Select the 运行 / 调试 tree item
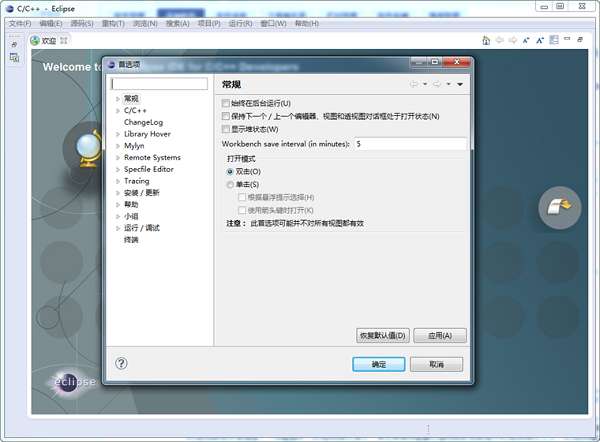 [142, 228]
